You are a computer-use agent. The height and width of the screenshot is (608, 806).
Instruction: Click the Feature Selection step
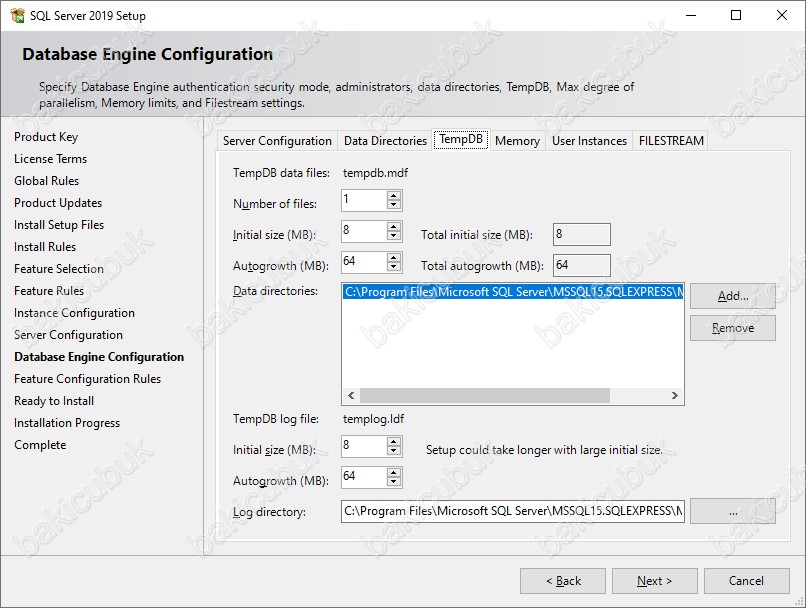pyautogui.click(x=59, y=269)
